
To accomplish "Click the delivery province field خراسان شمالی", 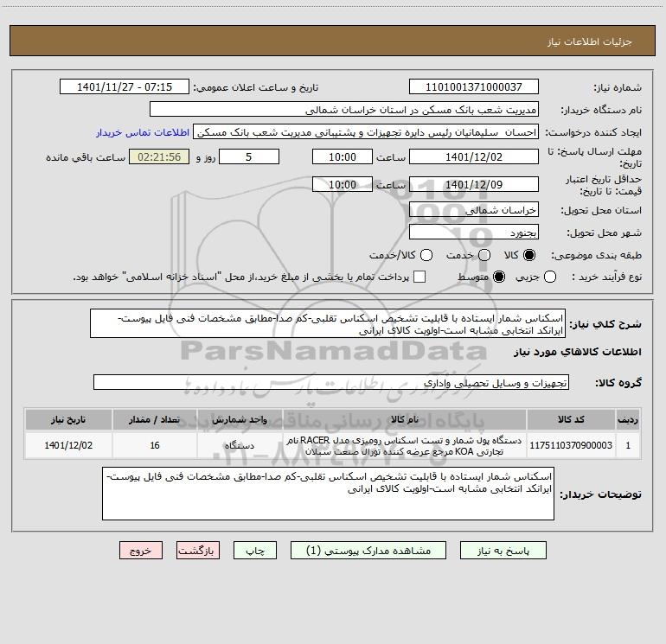I will [x=474, y=209].
